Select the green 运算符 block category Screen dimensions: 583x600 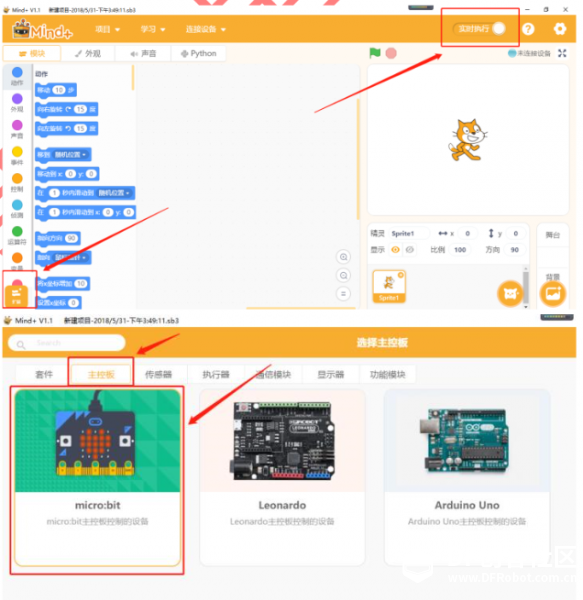coord(17,235)
